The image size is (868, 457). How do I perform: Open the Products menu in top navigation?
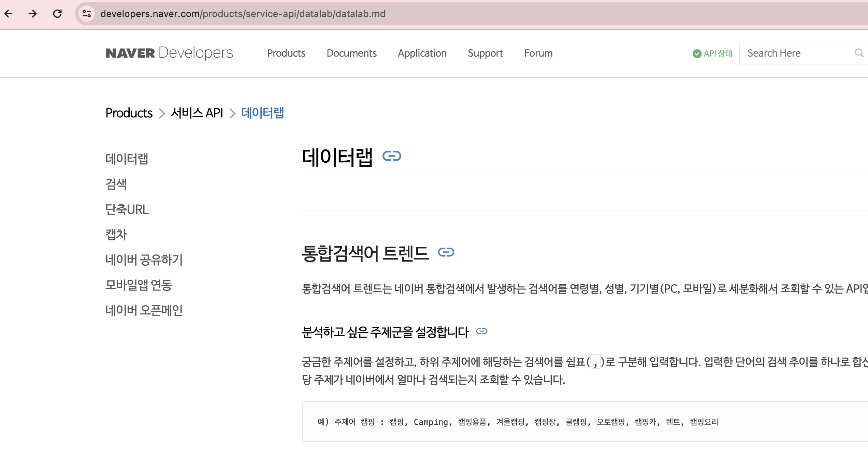(x=286, y=53)
